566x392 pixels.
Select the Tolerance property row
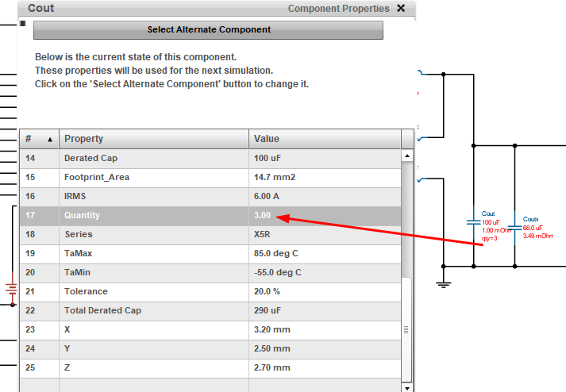click(x=210, y=292)
